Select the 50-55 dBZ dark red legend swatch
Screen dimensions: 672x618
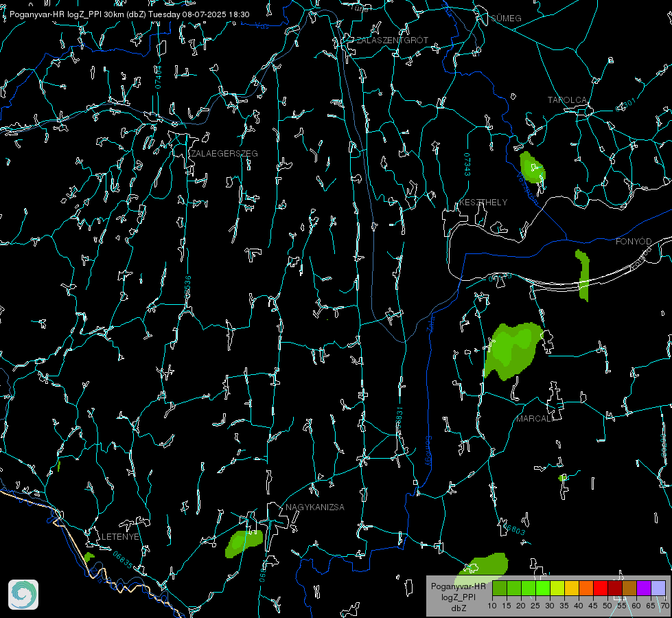(615, 588)
